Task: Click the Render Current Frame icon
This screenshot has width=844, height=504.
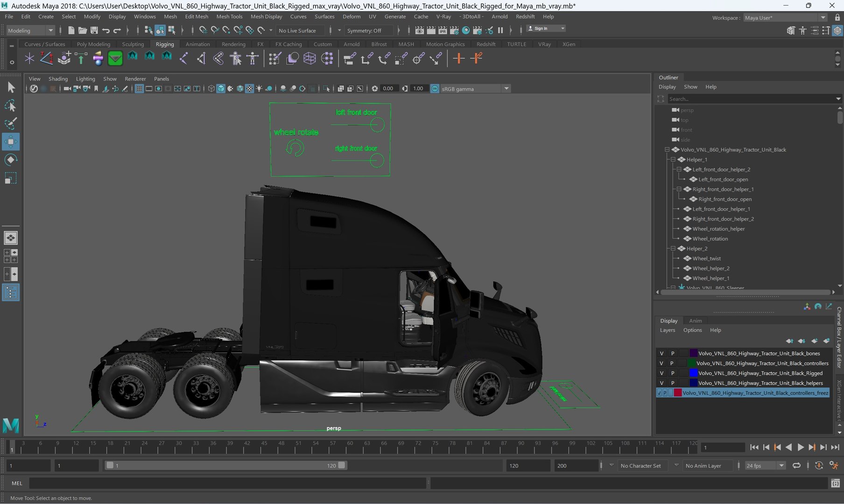Action: pos(431,30)
